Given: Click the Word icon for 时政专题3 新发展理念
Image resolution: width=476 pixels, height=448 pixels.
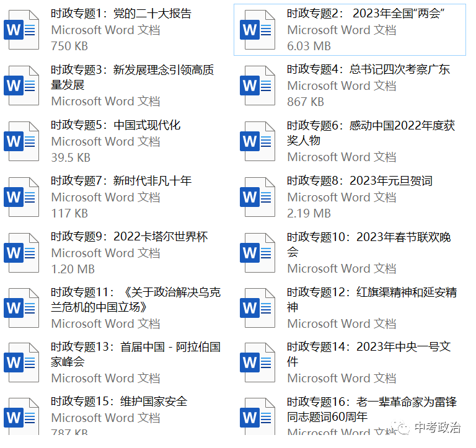Looking at the screenshot, I should pyautogui.click(x=21, y=86).
